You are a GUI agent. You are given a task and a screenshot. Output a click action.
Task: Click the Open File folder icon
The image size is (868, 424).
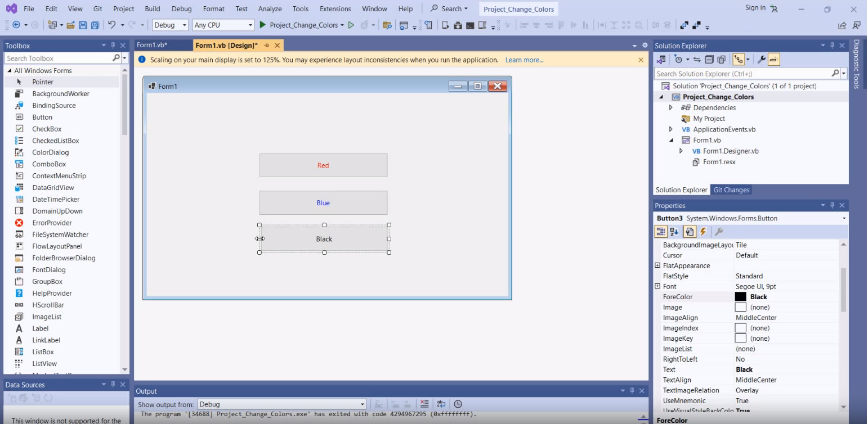tap(71, 25)
